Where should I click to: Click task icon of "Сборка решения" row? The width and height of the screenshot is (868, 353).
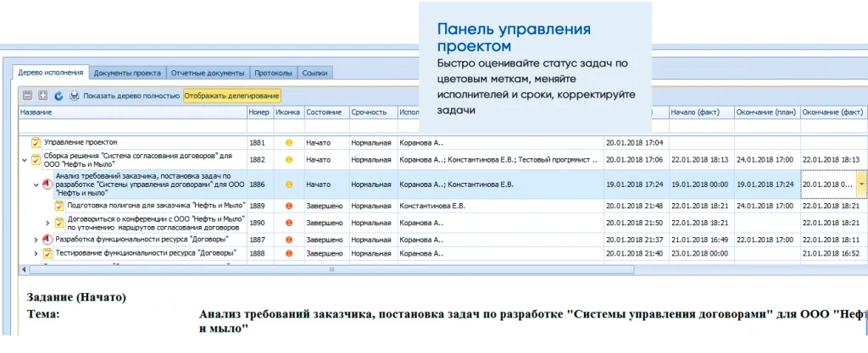coord(36,160)
